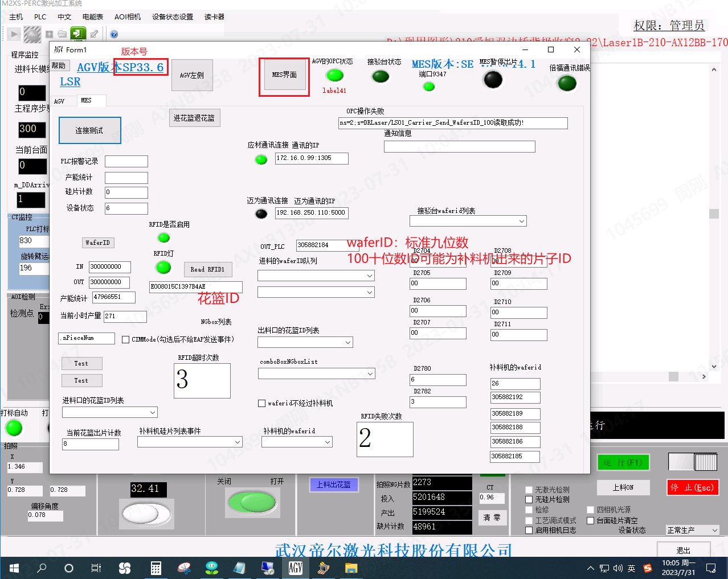The height and width of the screenshot is (579, 728).
Task: Open the PLC menu
Action: pos(40,17)
